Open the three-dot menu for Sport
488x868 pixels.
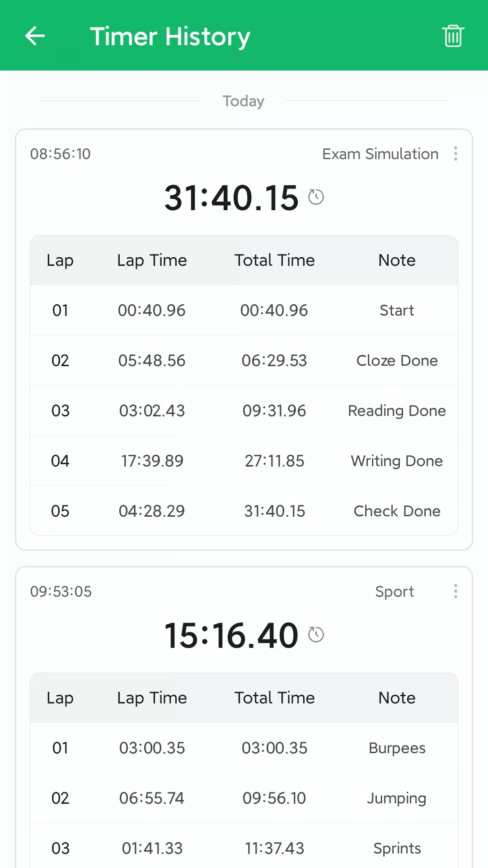coord(455,591)
